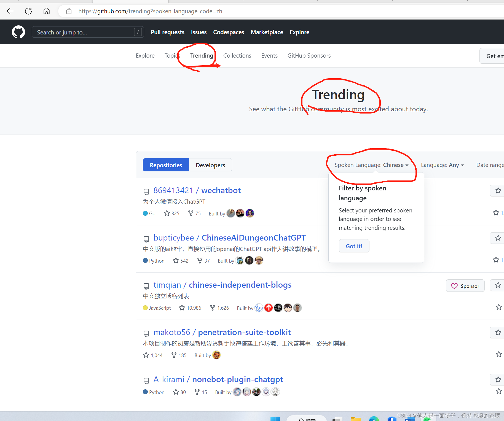Open Windows Start button in taskbar
The height and width of the screenshot is (421, 504).
click(x=275, y=419)
